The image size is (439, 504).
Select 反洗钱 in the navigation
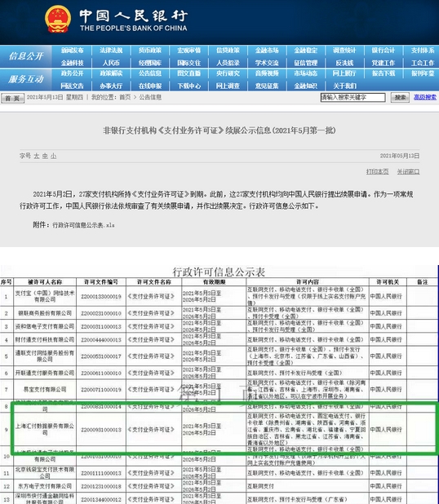344,63
